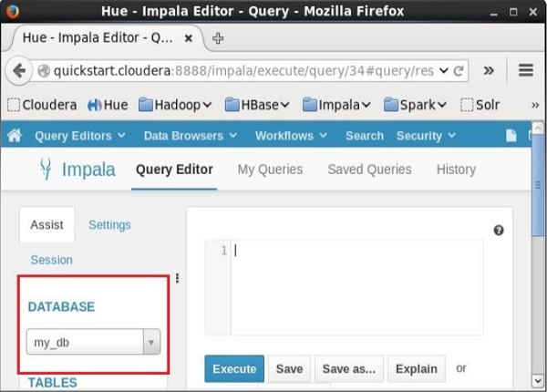Click the Explain button

tap(416, 369)
